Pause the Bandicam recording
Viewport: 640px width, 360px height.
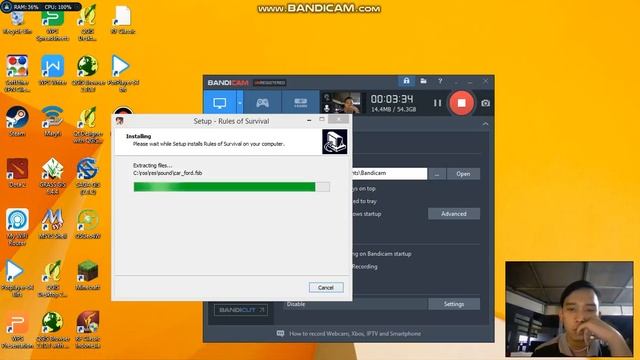coord(438,103)
